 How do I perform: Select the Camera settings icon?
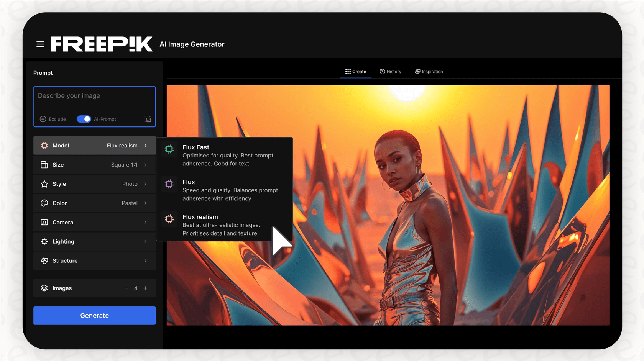[x=44, y=222]
